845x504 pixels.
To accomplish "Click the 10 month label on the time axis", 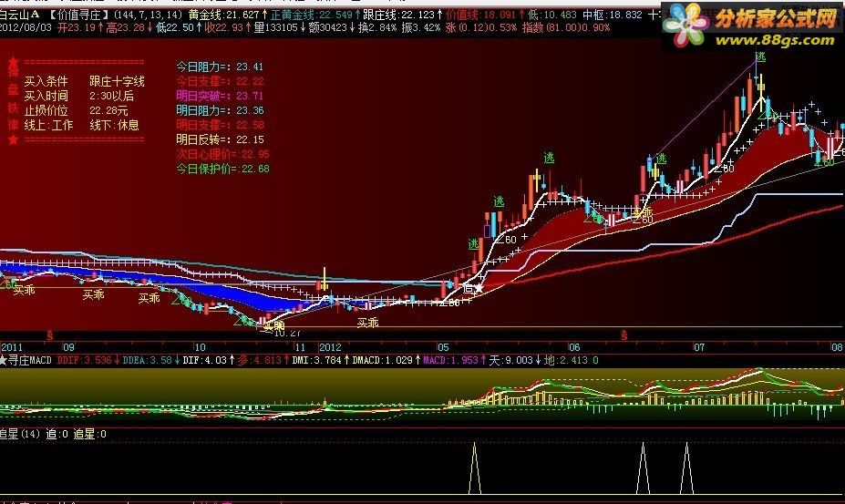I will coord(200,347).
